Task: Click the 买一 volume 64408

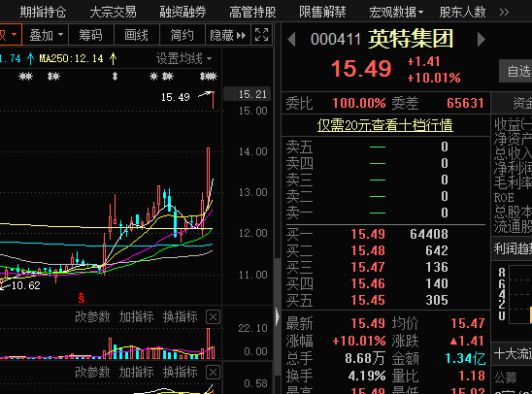Action: pyautogui.click(x=429, y=234)
